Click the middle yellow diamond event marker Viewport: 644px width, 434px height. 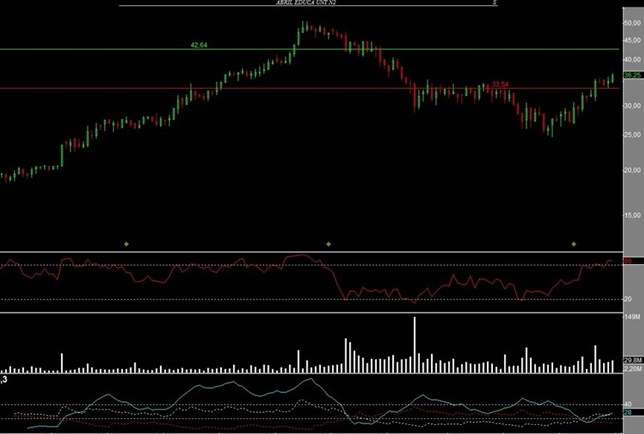point(328,243)
